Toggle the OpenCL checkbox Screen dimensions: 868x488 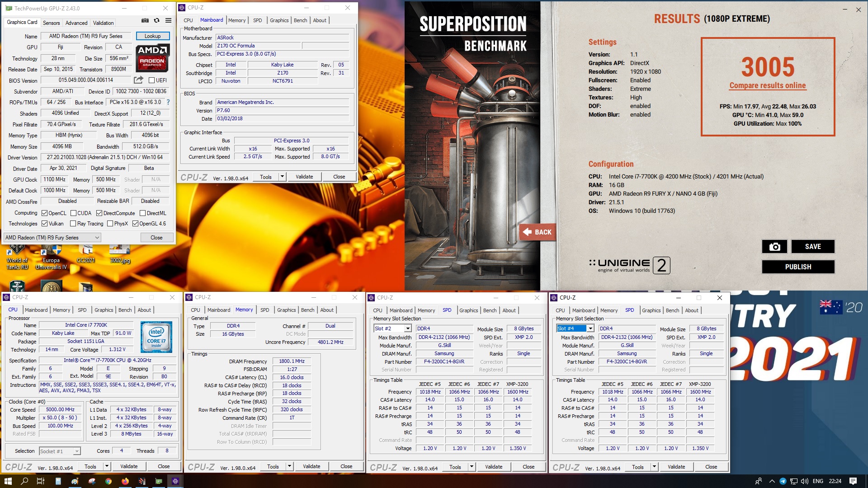tap(44, 213)
